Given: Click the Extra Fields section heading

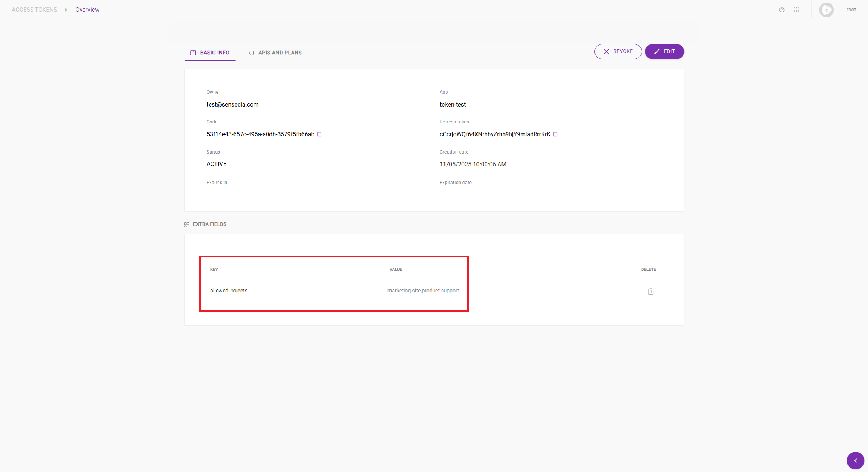Looking at the screenshot, I should (210, 224).
